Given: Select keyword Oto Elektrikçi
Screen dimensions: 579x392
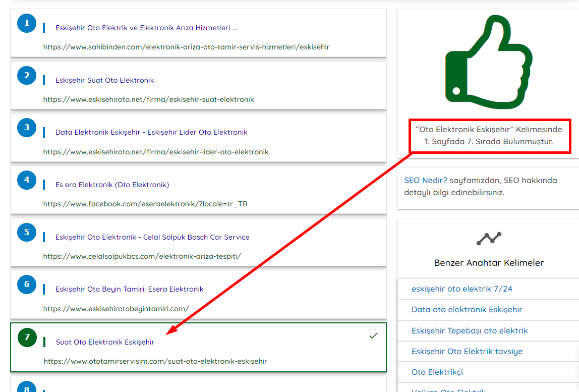Looking at the screenshot, I should 437,372.
